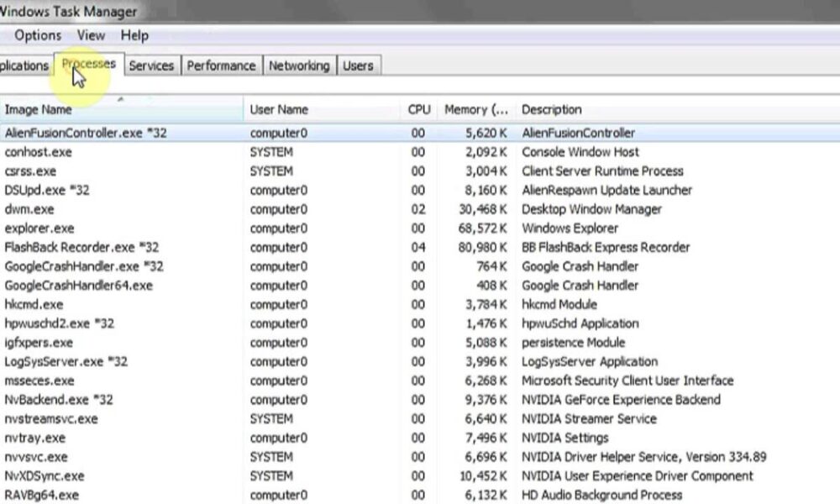Select the hpwuschd2.exe *32 process
840x504 pixels.
420,323
